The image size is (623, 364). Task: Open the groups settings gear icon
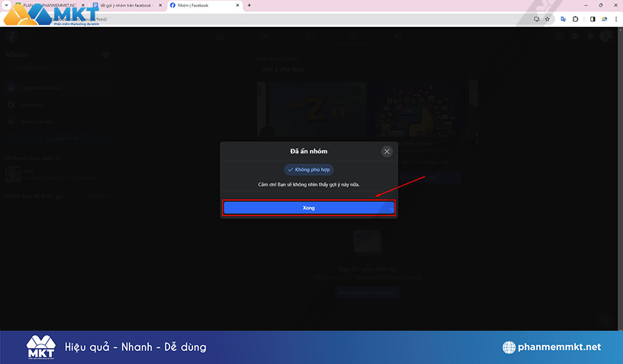[106, 54]
